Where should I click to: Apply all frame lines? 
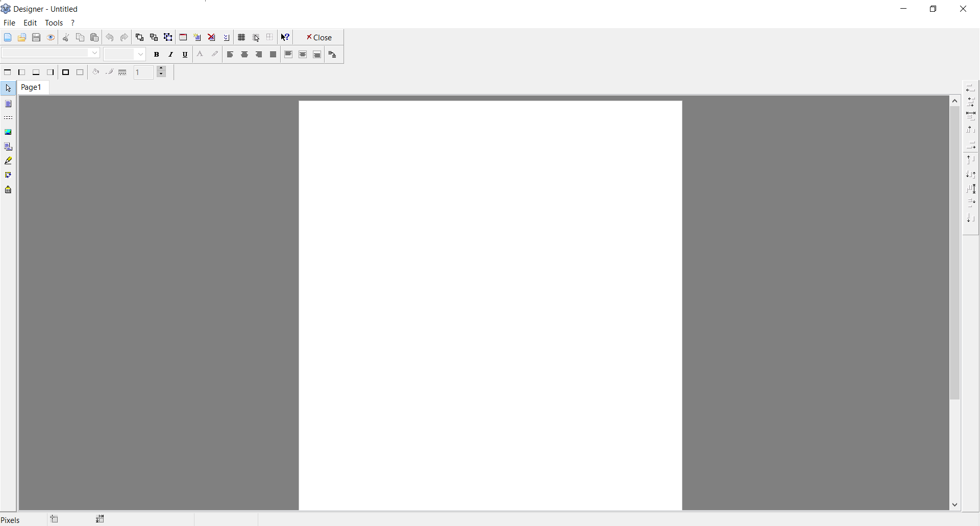click(x=66, y=72)
